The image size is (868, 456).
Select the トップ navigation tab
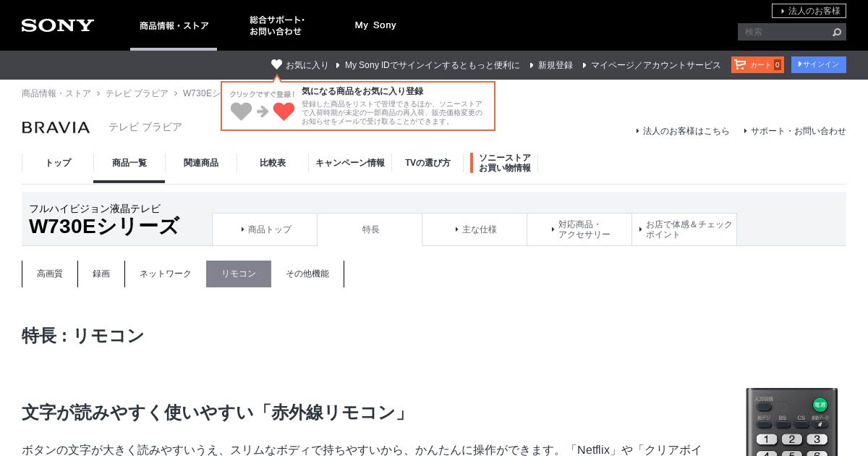tap(58, 163)
